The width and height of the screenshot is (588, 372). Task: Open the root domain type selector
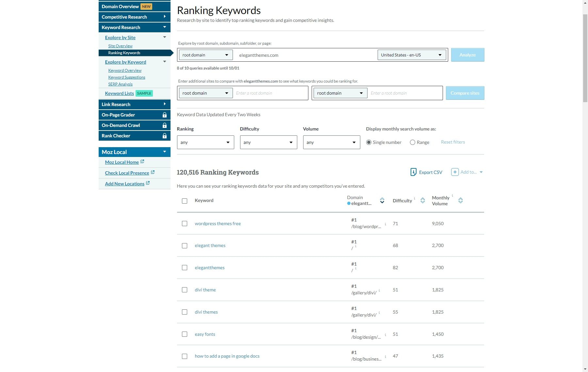205,55
